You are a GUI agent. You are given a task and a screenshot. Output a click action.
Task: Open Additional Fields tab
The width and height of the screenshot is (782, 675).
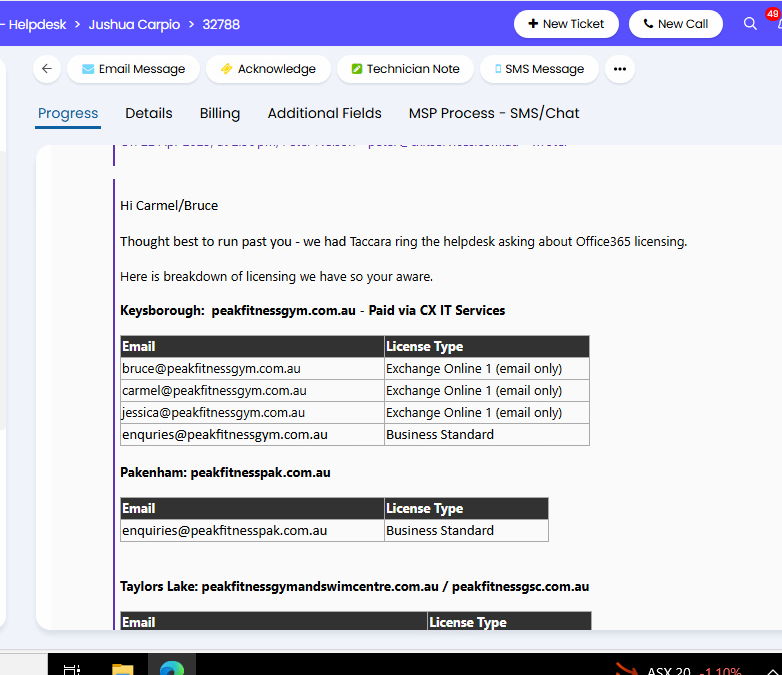tap(325, 113)
